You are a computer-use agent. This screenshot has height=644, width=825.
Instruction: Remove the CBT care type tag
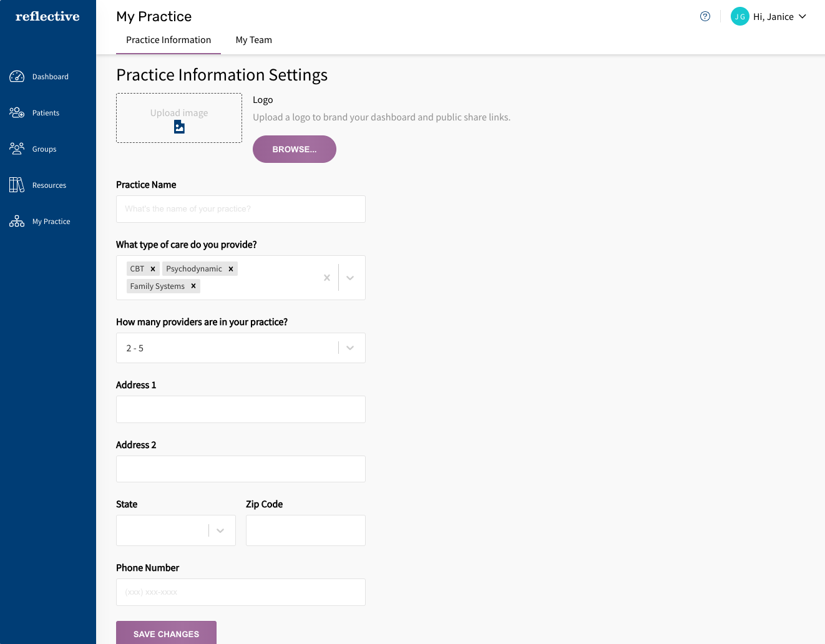pos(153,269)
